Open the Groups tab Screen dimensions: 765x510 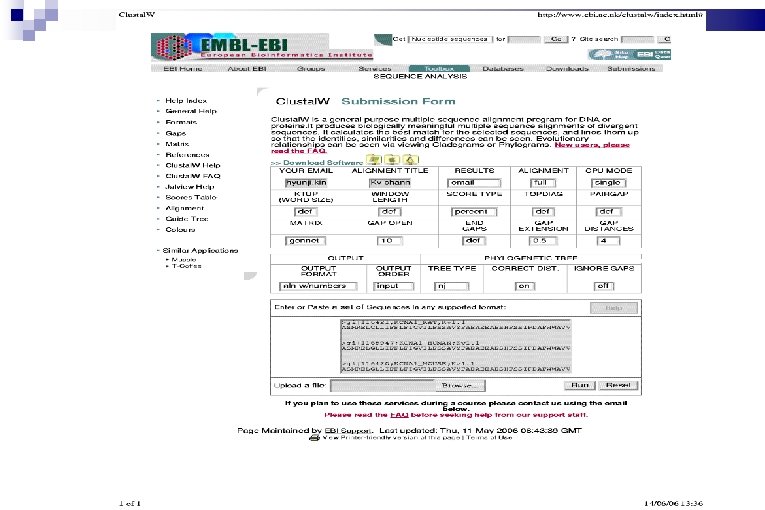[x=311, y=69]
